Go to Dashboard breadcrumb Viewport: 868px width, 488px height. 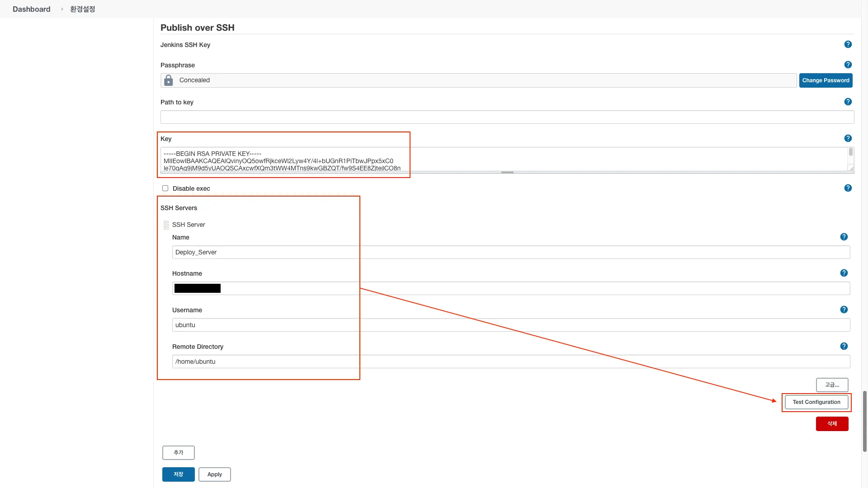[x=31, y=9]
